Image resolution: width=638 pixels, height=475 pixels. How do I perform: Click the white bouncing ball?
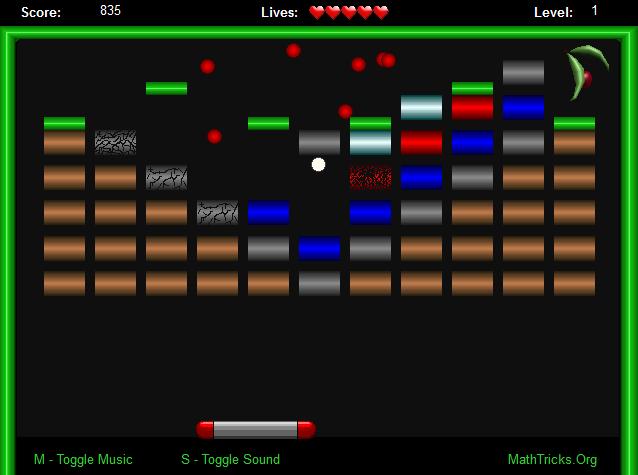click(x=318, y=165)
